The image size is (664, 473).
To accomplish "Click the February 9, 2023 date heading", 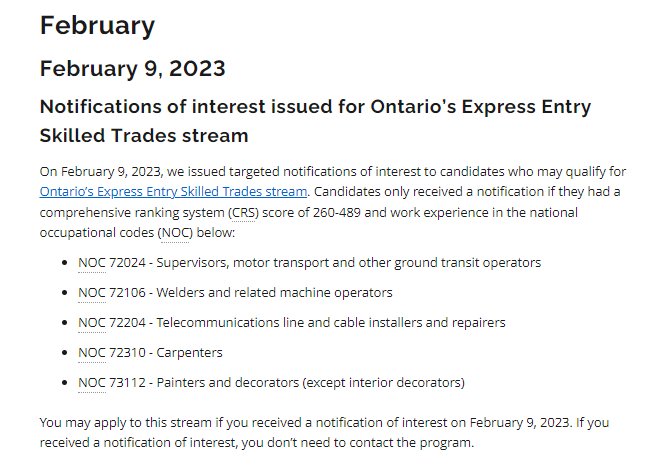I will pyautogui.click(x=133, y=69).
